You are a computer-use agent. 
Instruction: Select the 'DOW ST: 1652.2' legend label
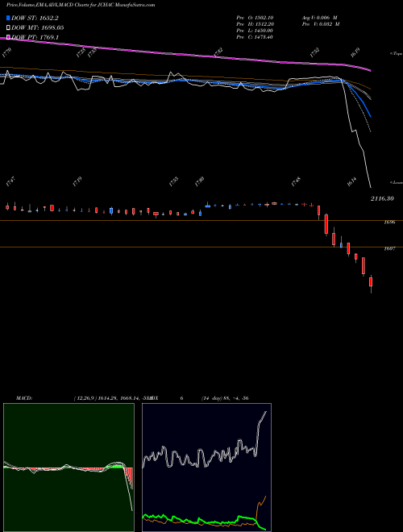[35, 18]
